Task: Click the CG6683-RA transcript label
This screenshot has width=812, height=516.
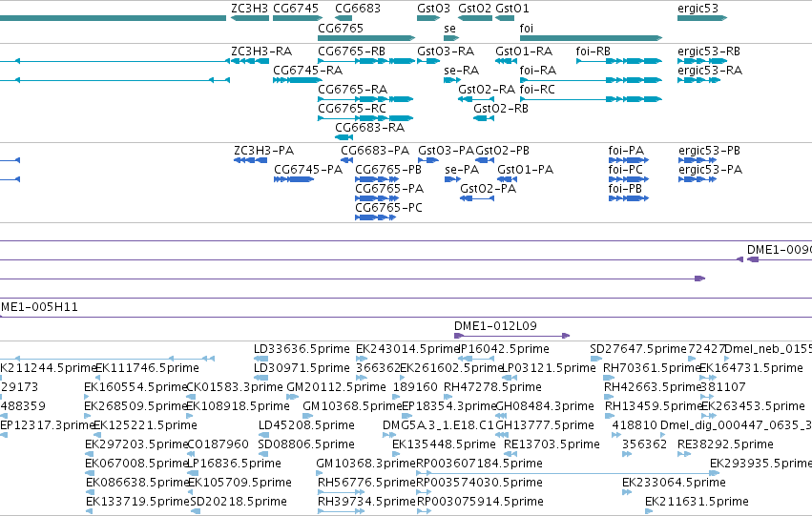Action: coord(370,127)
